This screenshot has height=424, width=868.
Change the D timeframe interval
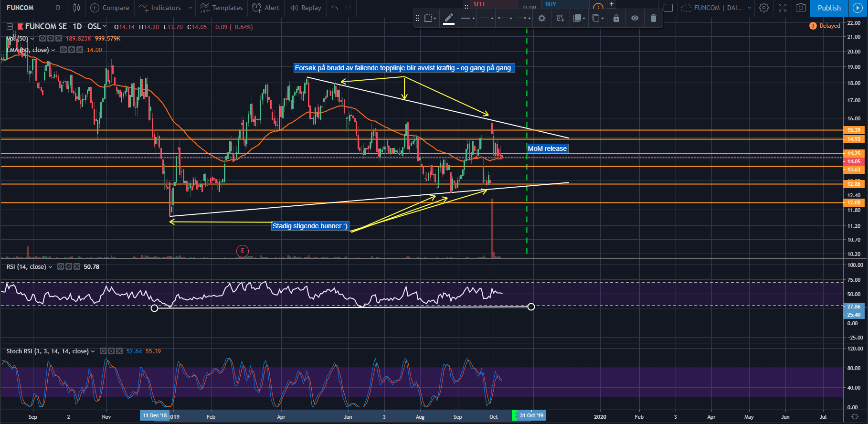click(x=58, y=8)
